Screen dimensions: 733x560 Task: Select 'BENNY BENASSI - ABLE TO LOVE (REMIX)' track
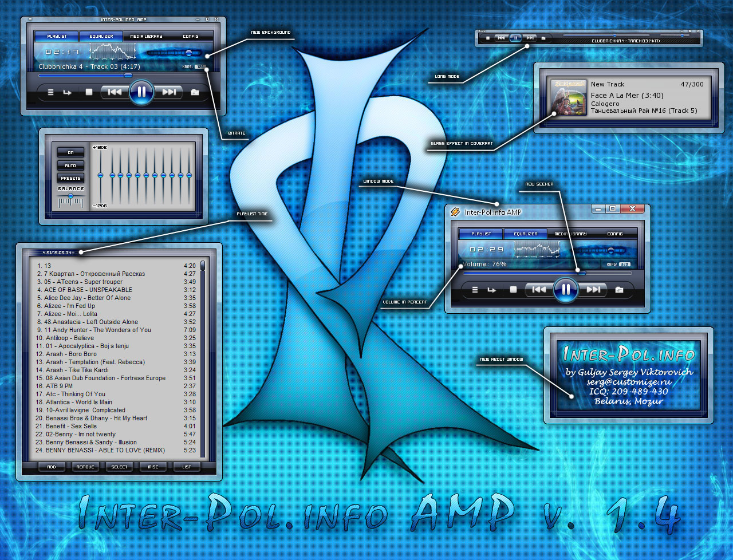click(116, 450)
